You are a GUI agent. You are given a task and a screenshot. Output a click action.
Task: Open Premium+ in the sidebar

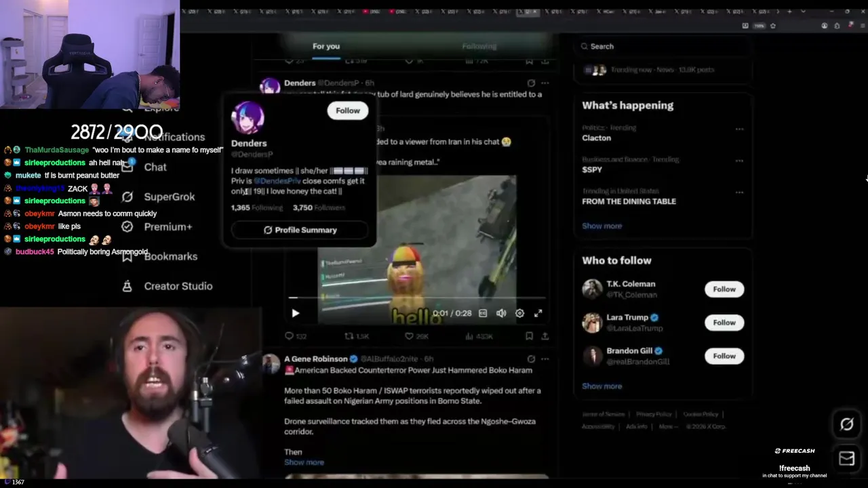tap(157, 226)
